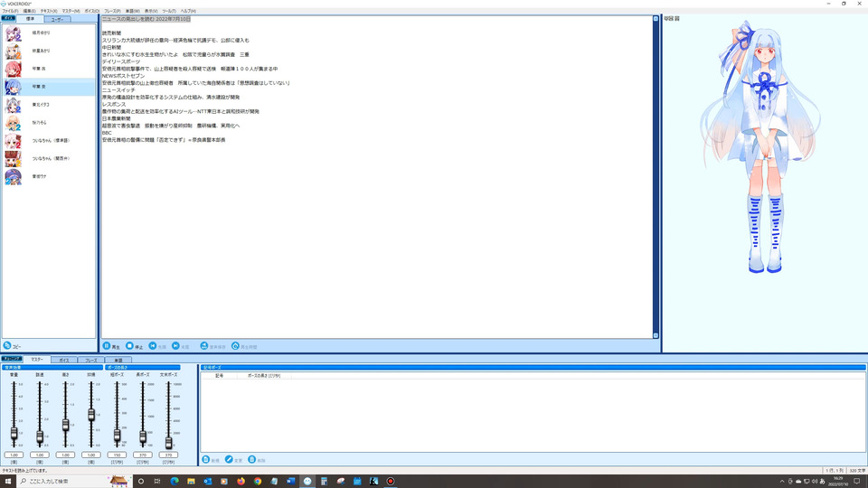Switch to the 標準 voice list tab
This screenshot has width=868, height=488.
30,19
